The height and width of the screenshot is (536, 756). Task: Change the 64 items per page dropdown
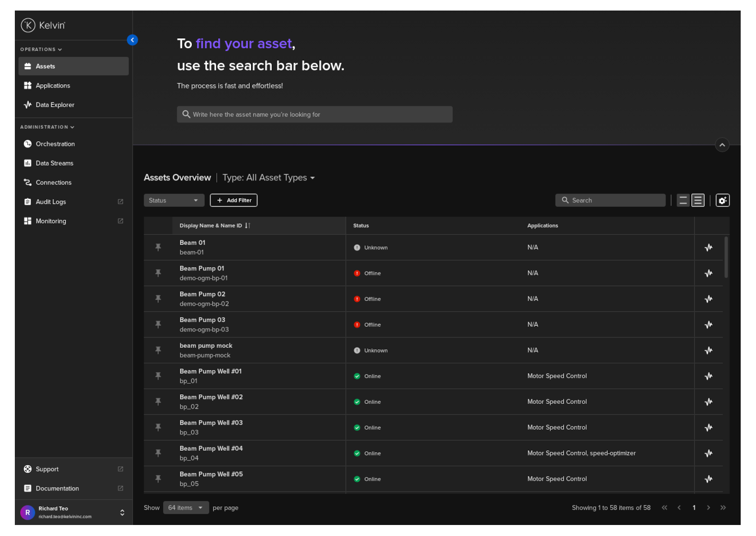[186, 508]
